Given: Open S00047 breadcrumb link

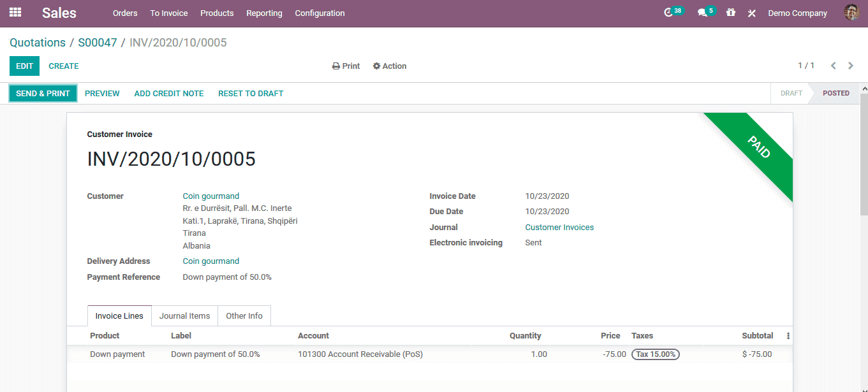Looking at the screenshot, I should (x=98, y=43).
